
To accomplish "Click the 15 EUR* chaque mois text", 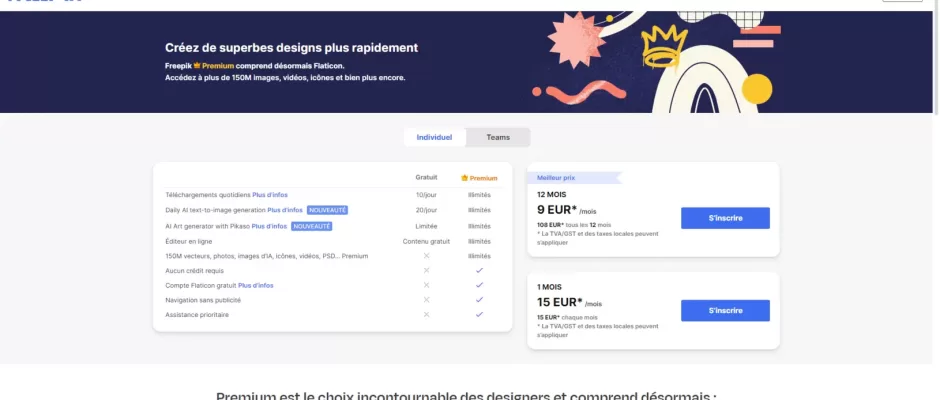I will click(x=567, y=317).
